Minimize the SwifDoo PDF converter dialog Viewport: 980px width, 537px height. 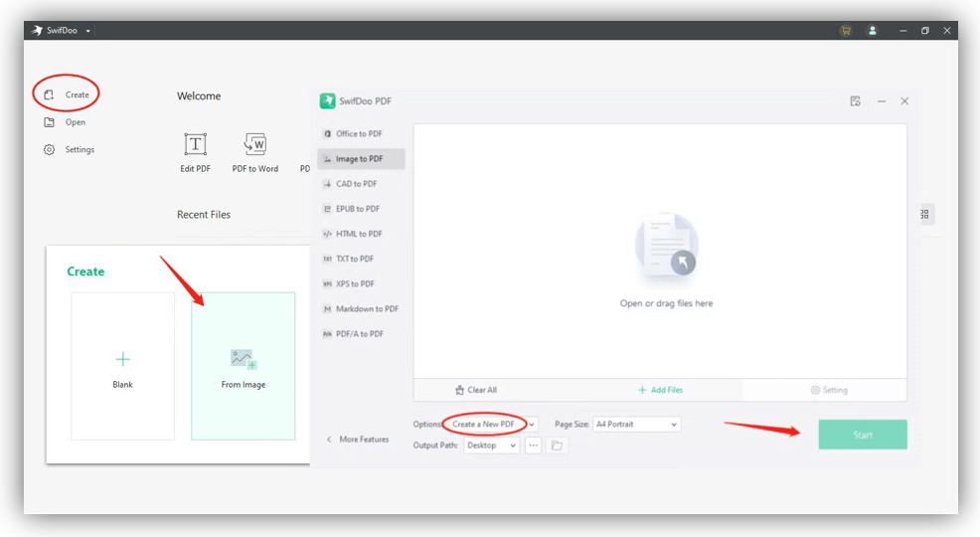(x=882, y=101)
